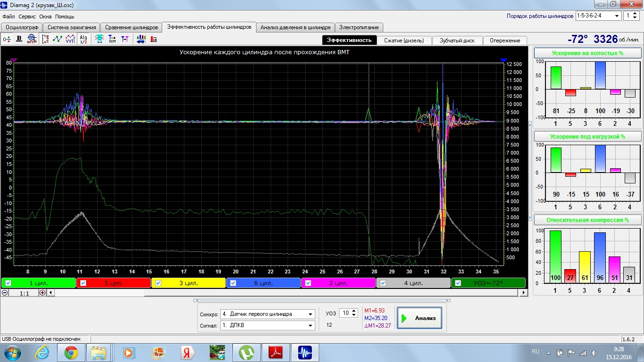Click the VVTi toolbar icon
Screen dimensions: 644x362
[x=70, y=39]
